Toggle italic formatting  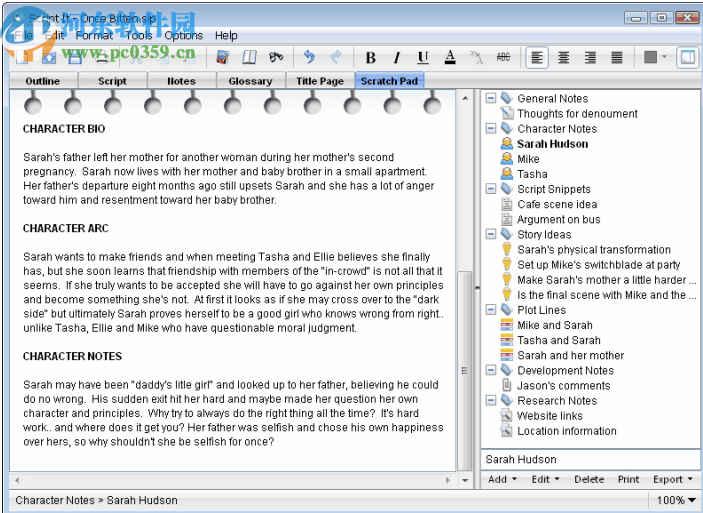[x=396, y=57]
